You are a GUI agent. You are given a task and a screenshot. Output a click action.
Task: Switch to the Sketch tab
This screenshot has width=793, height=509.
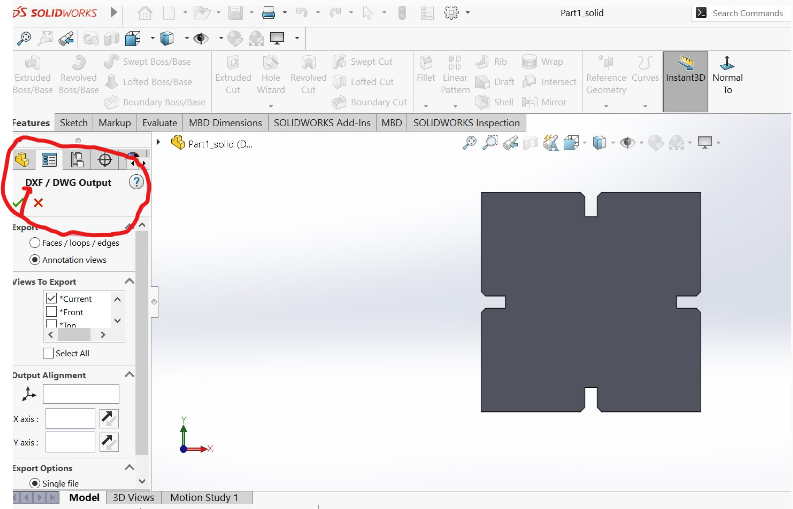tap(73, 122)
